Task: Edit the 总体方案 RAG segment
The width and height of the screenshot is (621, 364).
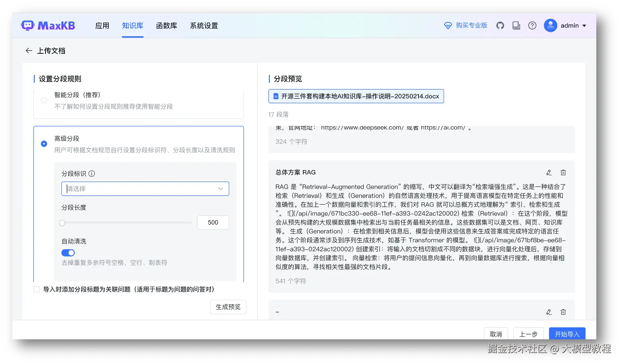Action: [549, 172]
